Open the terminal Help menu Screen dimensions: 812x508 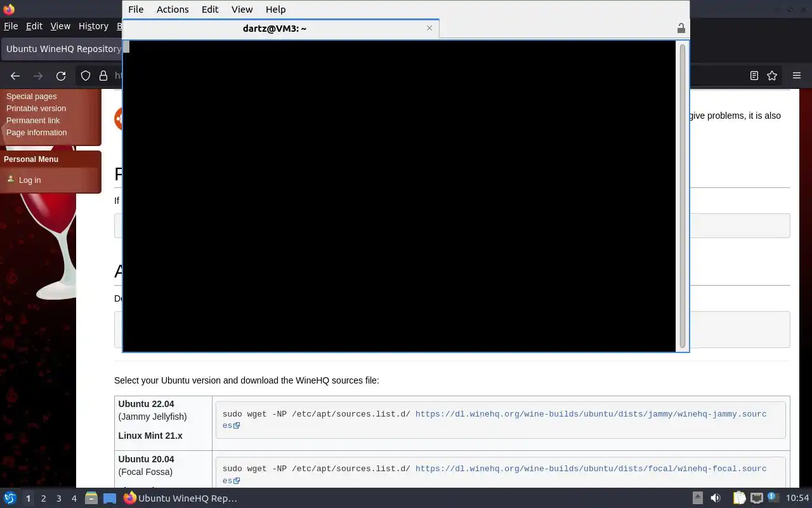pos(275,10)
